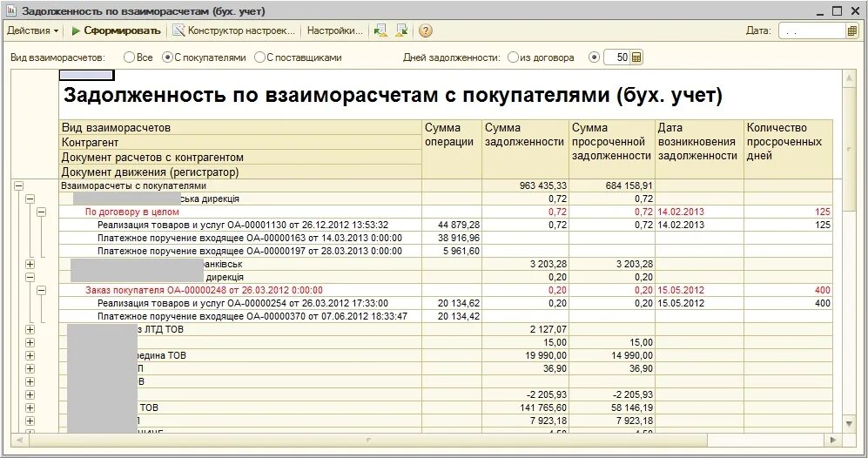Click the report window title icon

pos(11,10)
